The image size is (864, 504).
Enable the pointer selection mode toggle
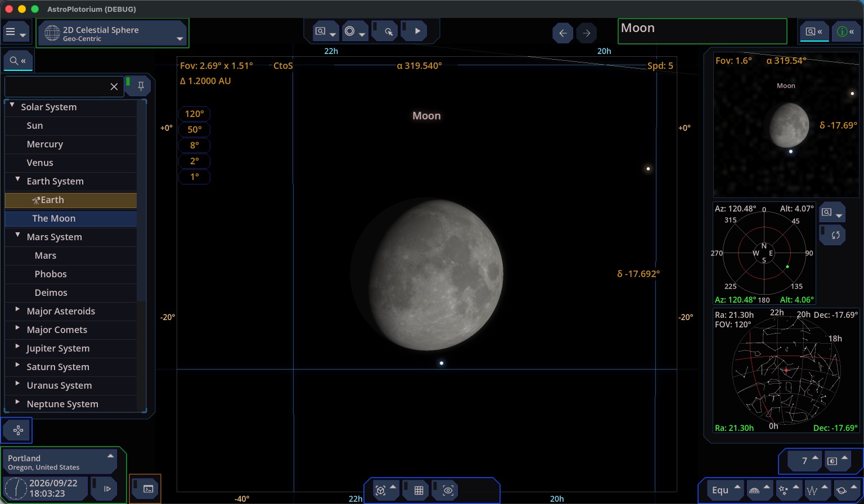tap(388, 31)
